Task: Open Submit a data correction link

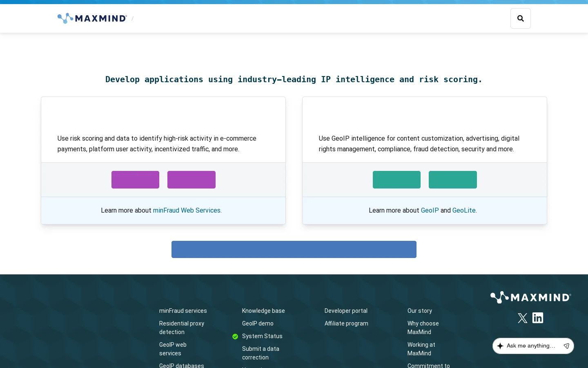Action: [261, 353]
